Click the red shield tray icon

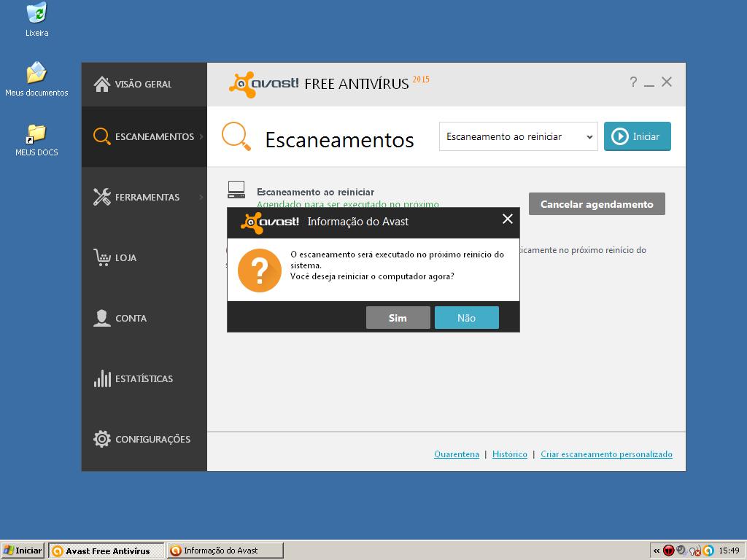668,551
